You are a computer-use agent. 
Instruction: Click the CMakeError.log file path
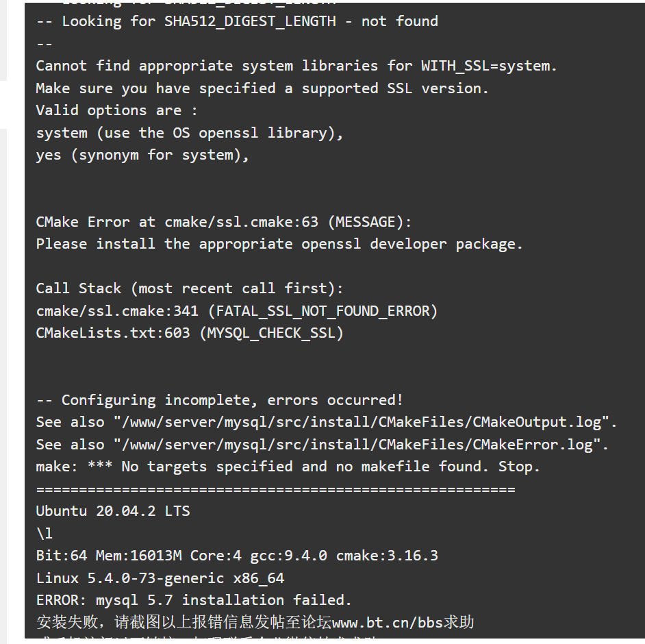[x=360, y=445]
